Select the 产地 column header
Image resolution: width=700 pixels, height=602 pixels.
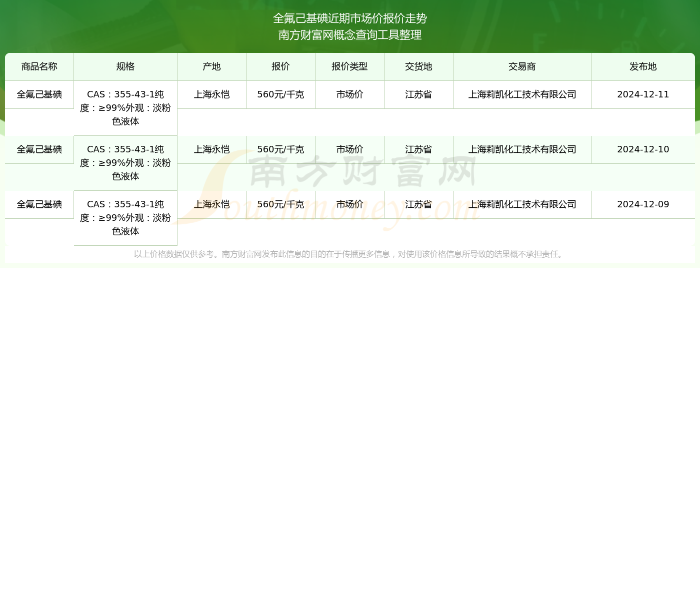[x=212, y=66]
